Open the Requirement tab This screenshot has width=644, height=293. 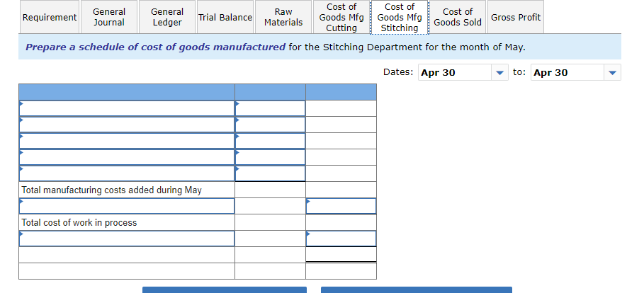click(x=50, y=17)
